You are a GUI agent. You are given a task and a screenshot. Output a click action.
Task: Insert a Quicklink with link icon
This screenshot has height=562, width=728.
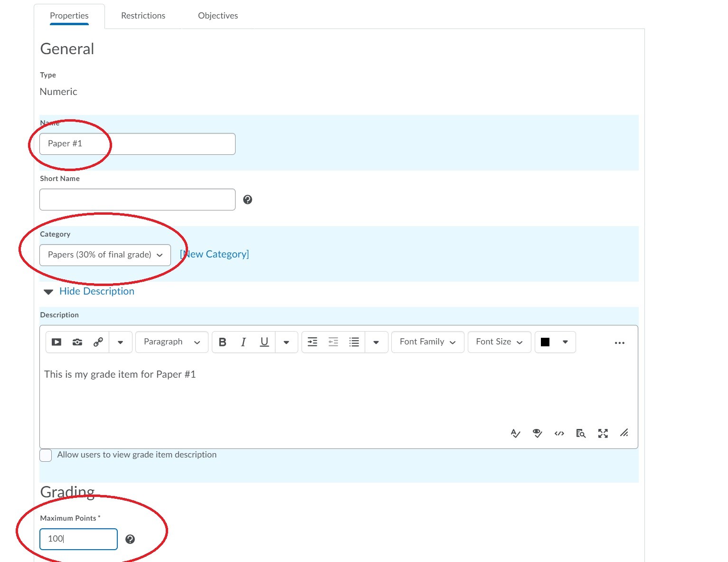pyautogui.click(x=98, y=342)
